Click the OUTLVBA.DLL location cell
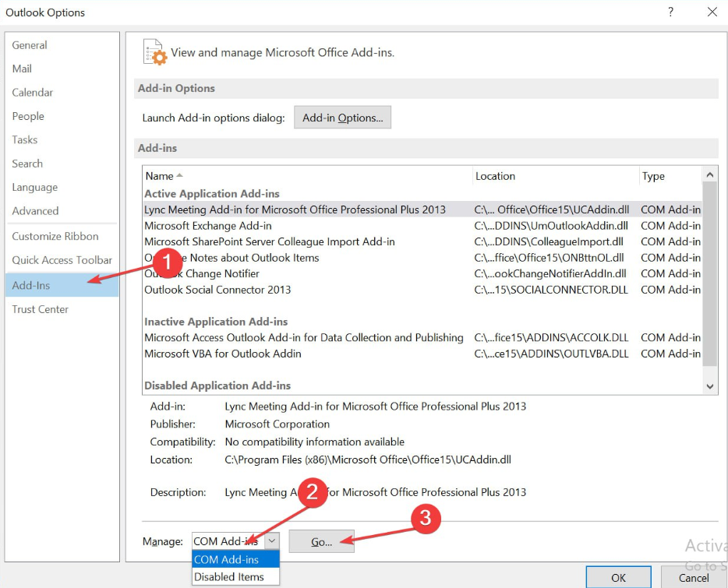This screenshot has height=588, width=728. click(x=551, y=354)
